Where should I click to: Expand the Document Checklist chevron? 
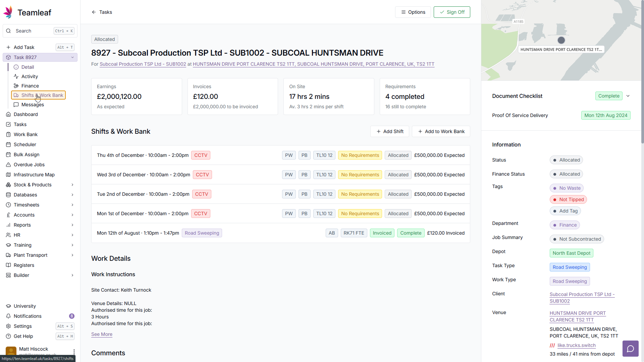click(628, 96)
